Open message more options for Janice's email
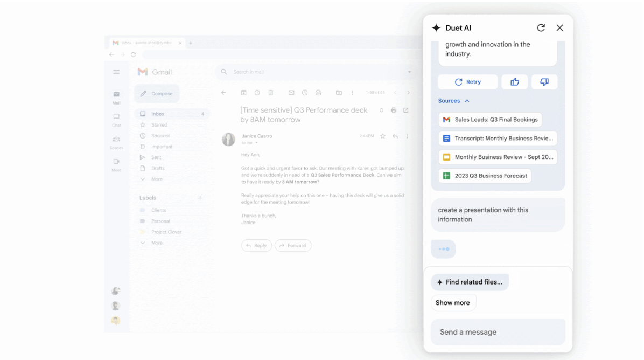This screenshot has width=644, height=360. pos(407,136)
